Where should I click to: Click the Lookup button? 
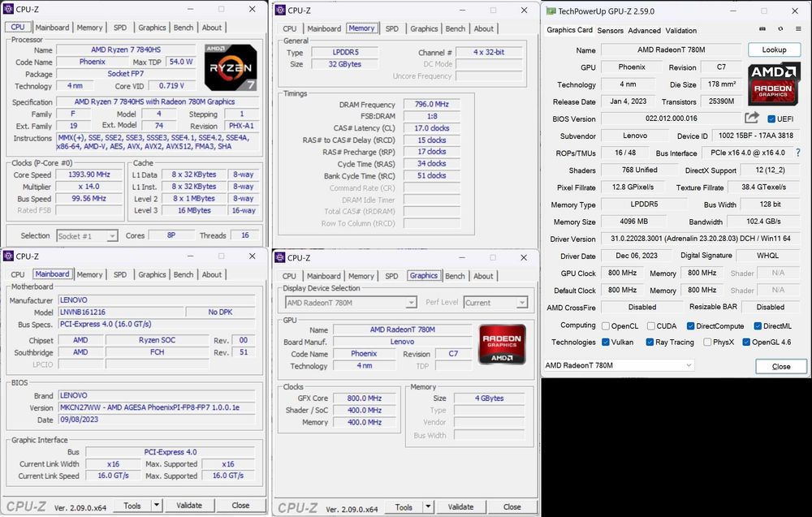click(774, 50)
